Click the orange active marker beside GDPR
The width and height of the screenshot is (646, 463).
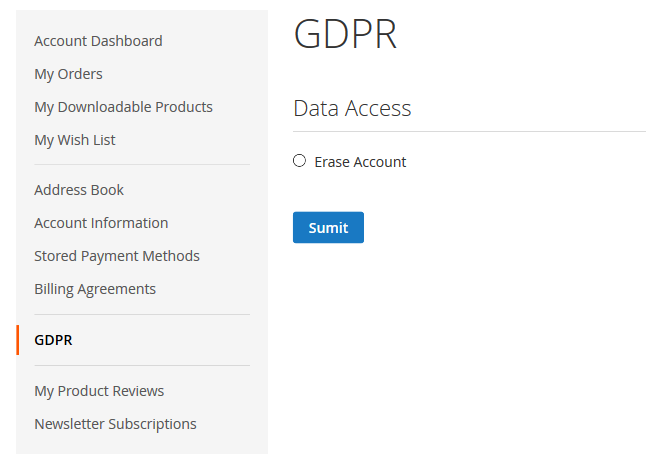pos(18,340)
